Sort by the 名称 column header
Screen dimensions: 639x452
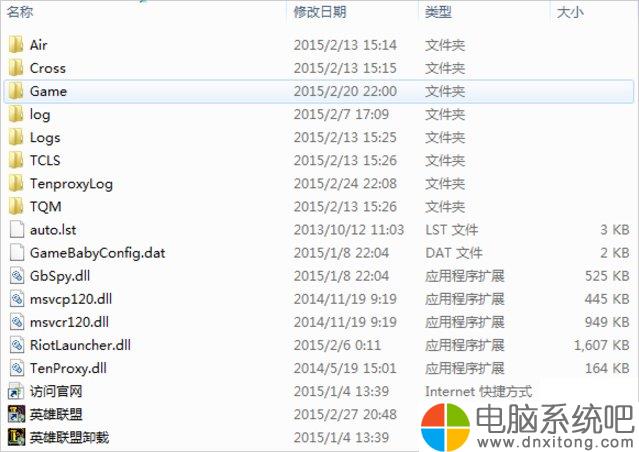click(20, 12)
